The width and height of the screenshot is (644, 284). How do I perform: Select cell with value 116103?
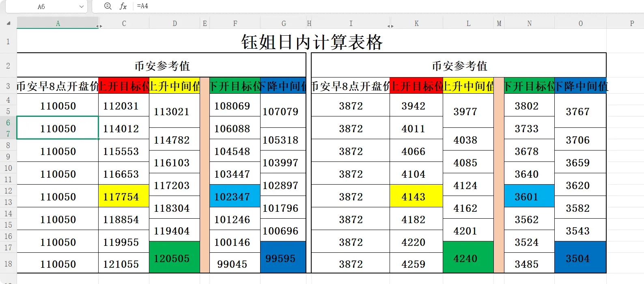(174, 162)
